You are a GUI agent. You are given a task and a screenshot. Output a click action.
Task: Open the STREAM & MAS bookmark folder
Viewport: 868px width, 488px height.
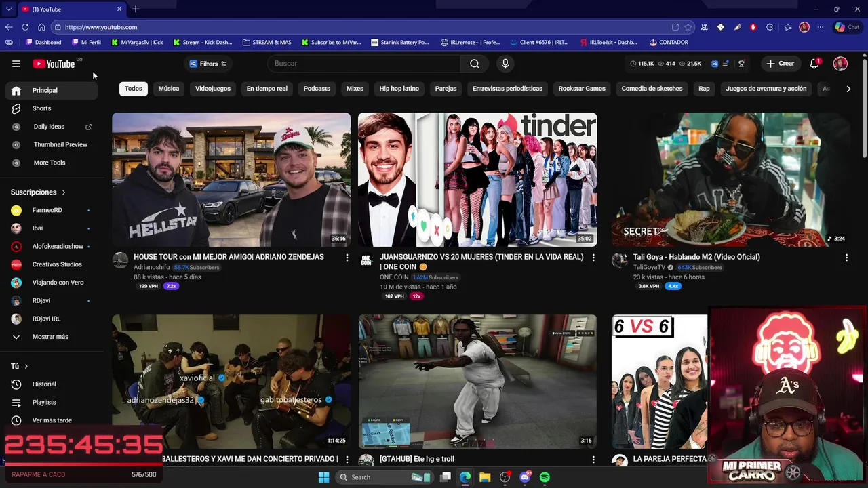[267, 42]
